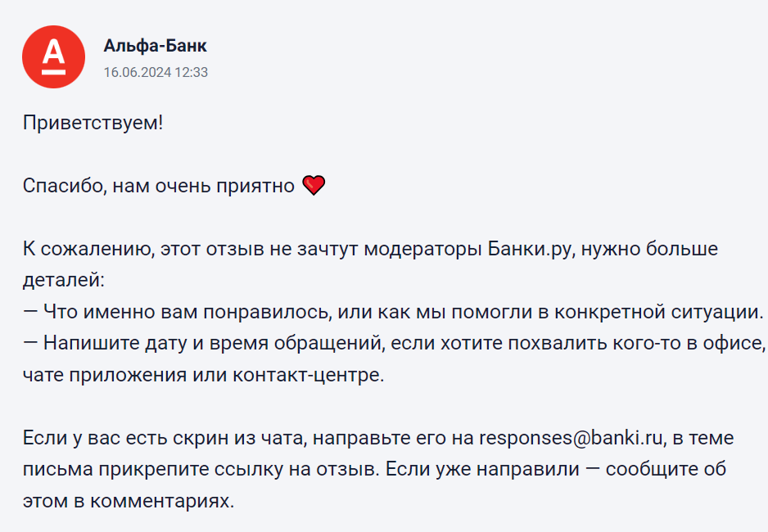Viewport: 768px width, 532px height.
Task: Click the text этом в комментариях
Action: click(x=129, y=501)
